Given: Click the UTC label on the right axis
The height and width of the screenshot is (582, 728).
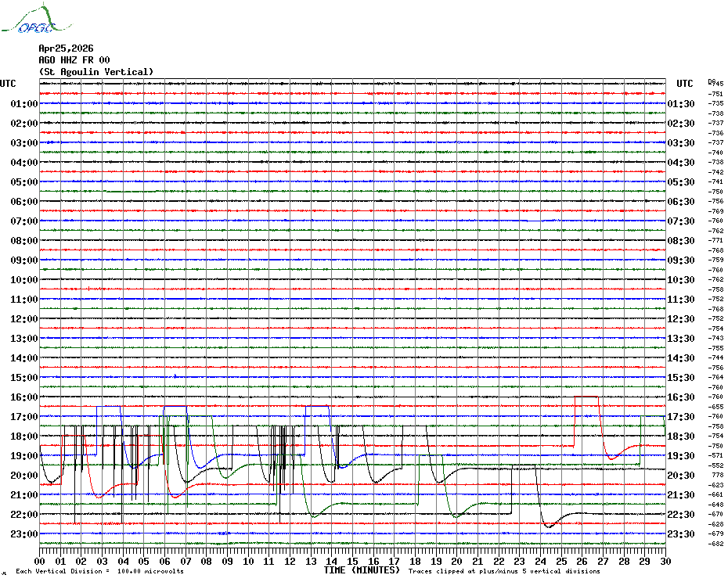Looking at the screenshot, I should [x=685, y=84].
